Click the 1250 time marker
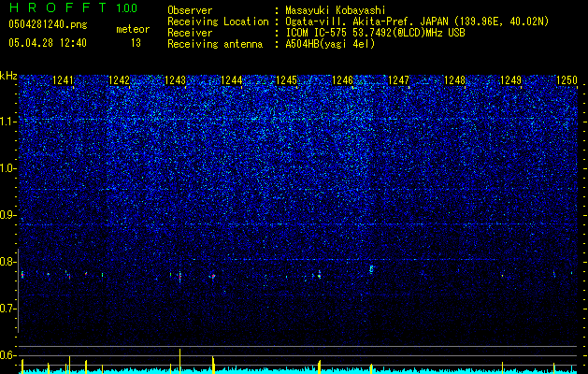 click(x=566, y=80)
